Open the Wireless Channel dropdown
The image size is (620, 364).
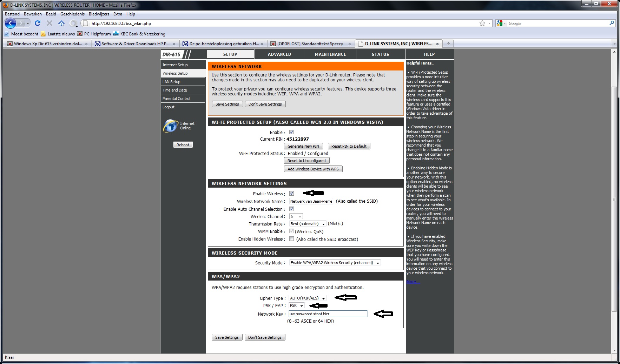tap(296, 217)
